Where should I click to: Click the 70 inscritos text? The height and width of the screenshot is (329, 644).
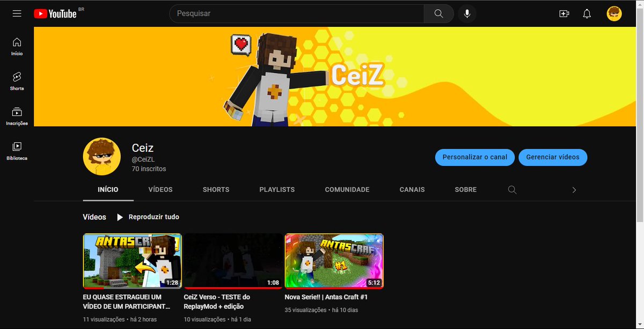tap(149, 169)
